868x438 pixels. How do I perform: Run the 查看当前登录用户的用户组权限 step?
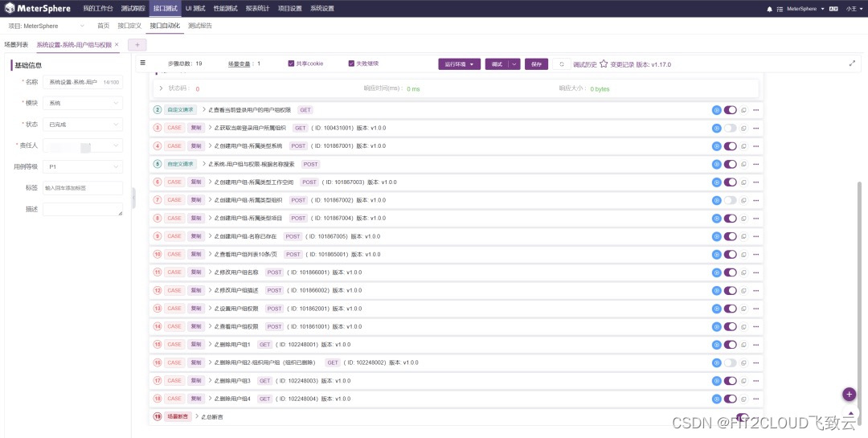click(x=716, y=110)
